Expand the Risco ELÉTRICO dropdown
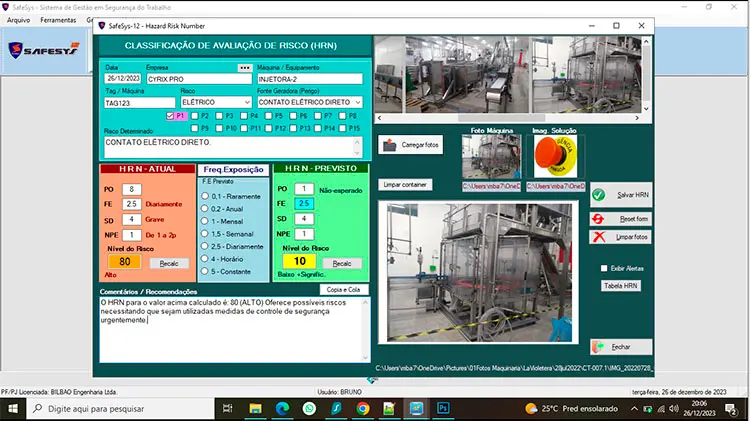750x421 pixels. pos(246,102)
